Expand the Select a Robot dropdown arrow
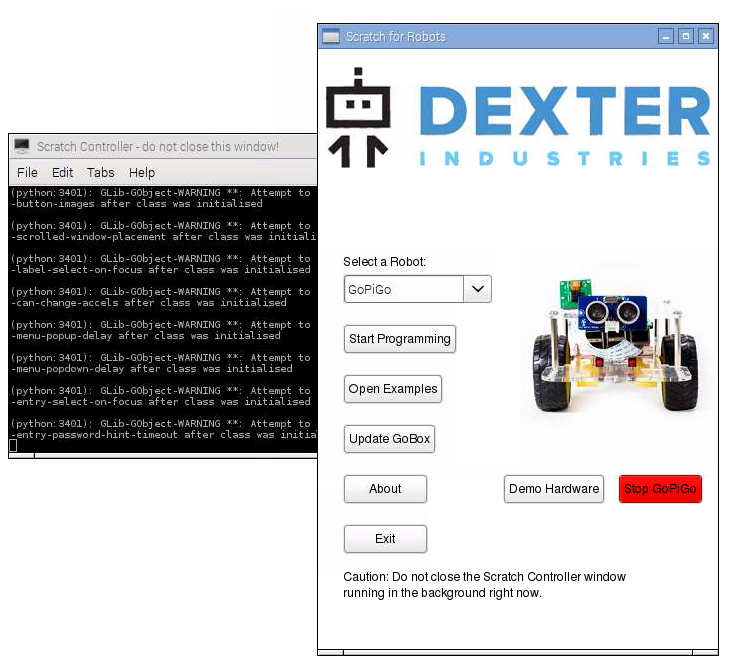This screenshot has width=732, height=666. click(477, 289)
